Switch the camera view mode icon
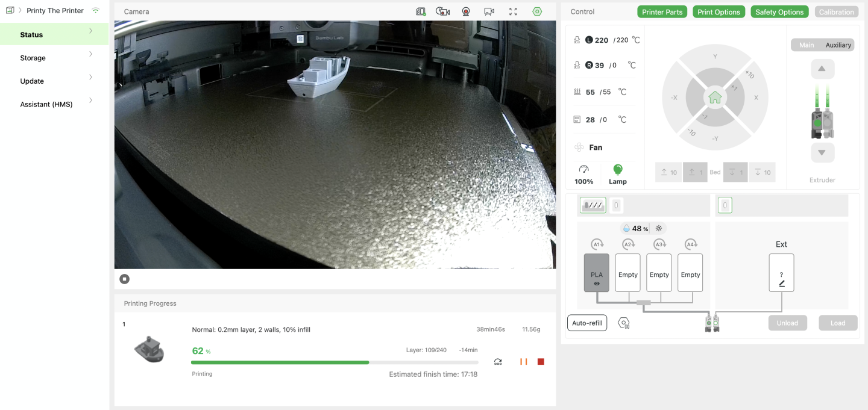 489,11
